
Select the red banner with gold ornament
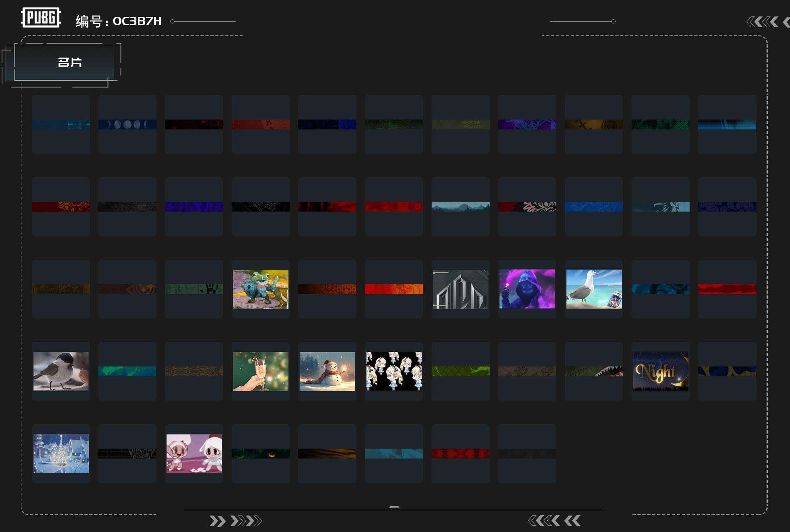coord(61,207)
